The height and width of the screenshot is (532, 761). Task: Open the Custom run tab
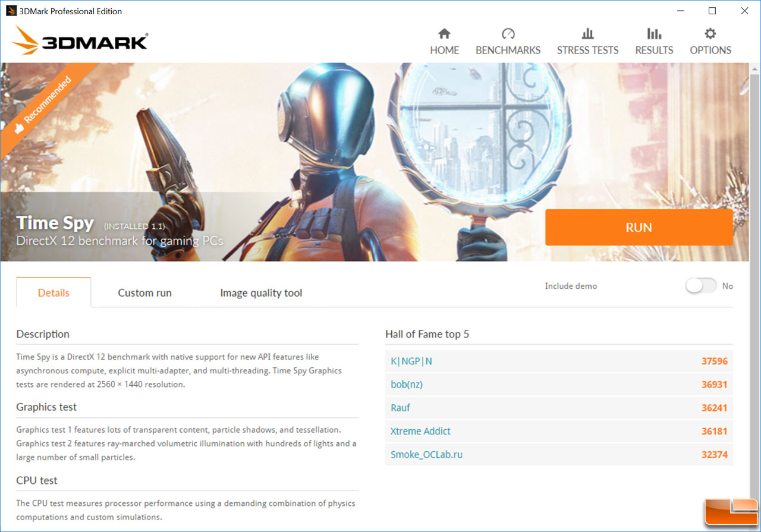144,292
